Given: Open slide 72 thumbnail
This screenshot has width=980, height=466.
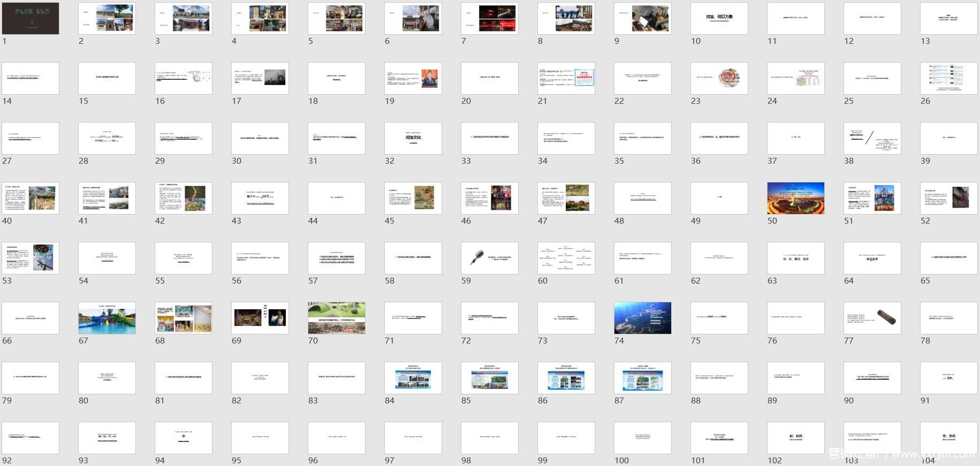Looking at the screenshot, I should (x=490, y=318).
